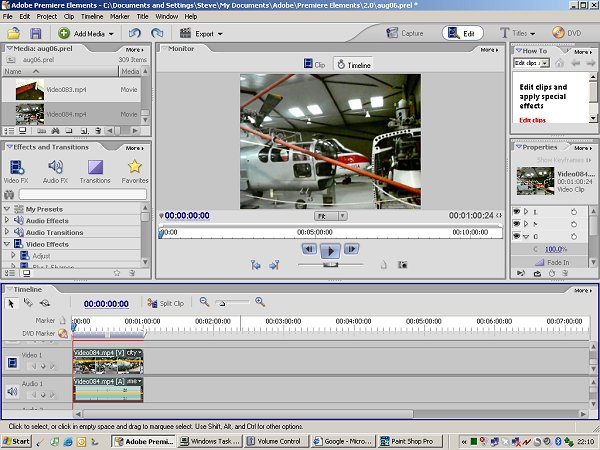Open the Fit zoom level dropdown in Monitor

coord(330,215)
